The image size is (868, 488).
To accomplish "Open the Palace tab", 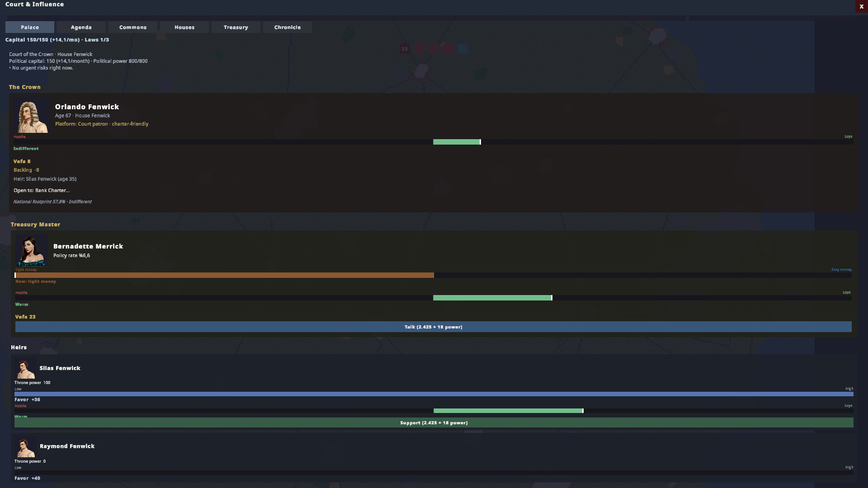I will [30, 27].
